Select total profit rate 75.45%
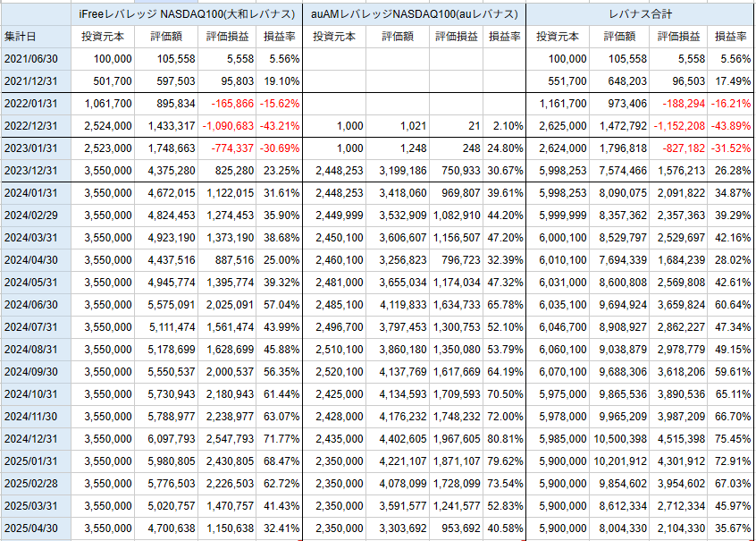The height and width of the screenshot is (541, 756). (731, 439)
